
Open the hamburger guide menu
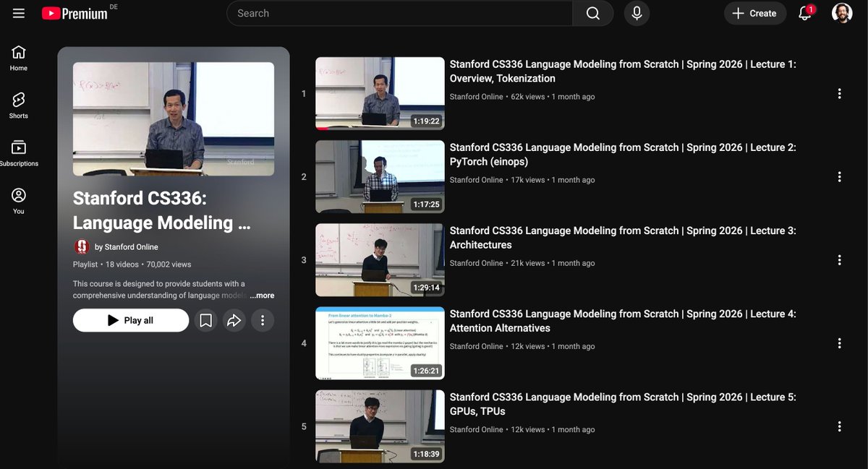(x=19, y=13)
